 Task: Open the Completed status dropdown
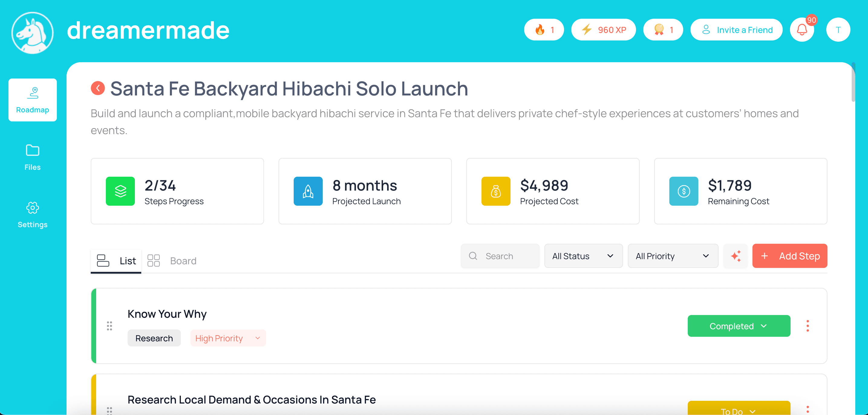coord(739,326)
